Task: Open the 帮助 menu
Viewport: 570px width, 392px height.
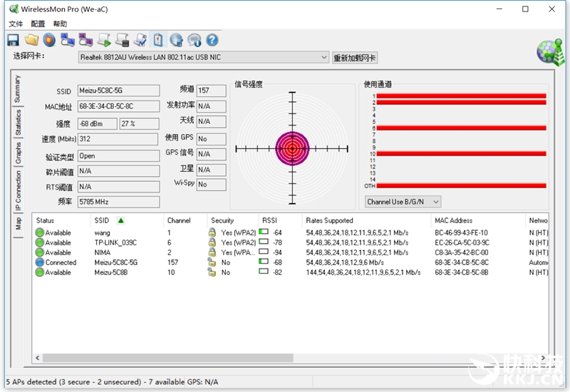Action: pos(60,24)
